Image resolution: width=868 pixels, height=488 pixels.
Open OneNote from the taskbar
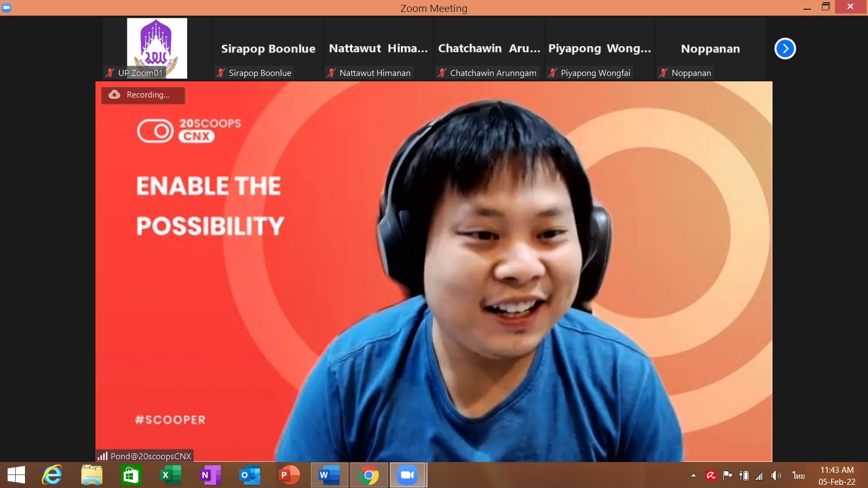tap(210, 475)
